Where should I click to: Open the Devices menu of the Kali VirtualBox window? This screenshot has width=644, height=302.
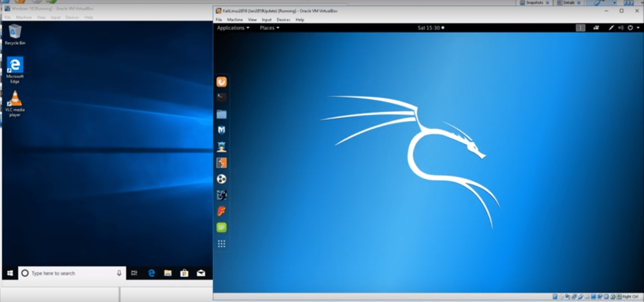click(283, 19)
